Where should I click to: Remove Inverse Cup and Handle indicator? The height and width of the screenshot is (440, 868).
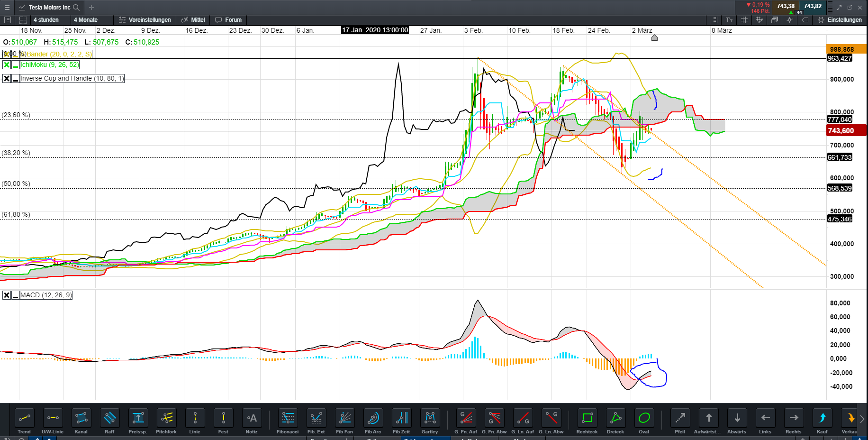click(x=7, y=79)
